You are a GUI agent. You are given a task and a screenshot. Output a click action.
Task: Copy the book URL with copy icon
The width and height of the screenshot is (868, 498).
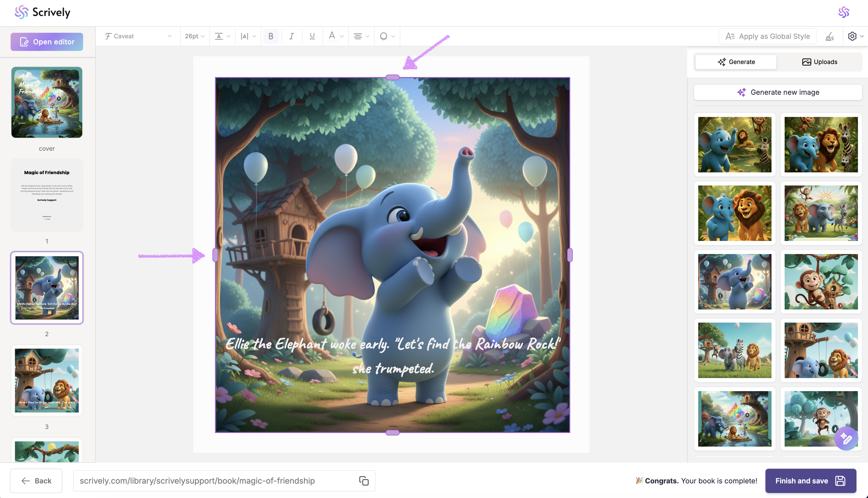coord(364,481)
